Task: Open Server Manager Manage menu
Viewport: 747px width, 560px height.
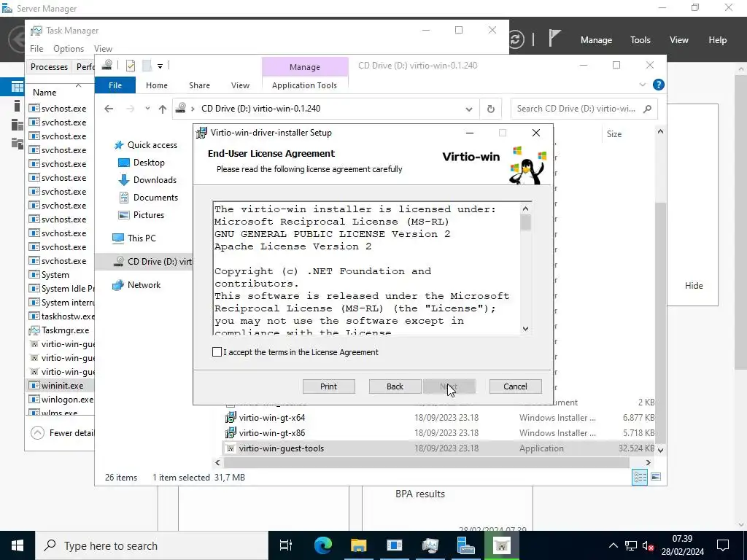Action: click(596, 40)
